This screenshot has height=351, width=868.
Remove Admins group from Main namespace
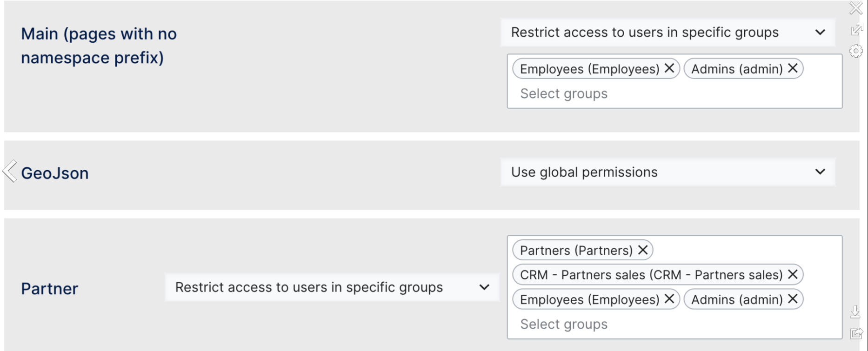[793, 68]
